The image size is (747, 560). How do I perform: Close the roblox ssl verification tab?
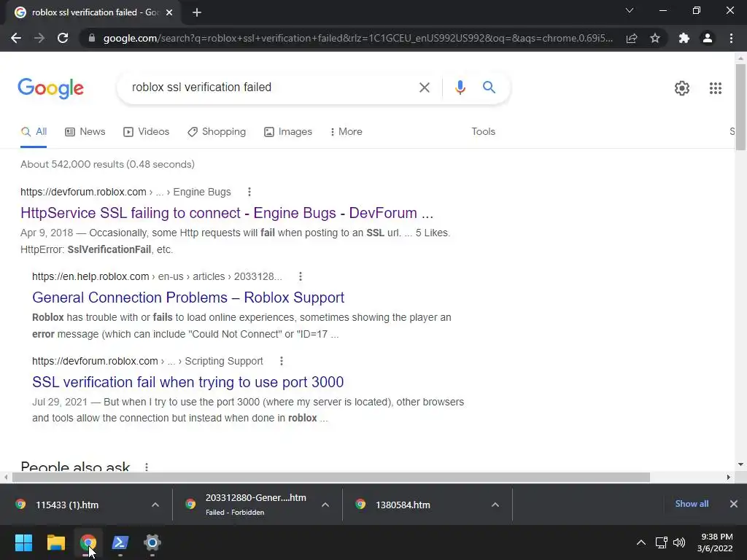tap(169, 12)
